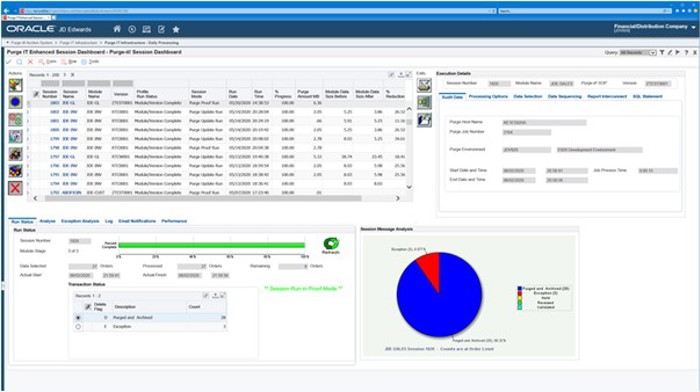The width and height of the screenshot is (700, 392).
Task: Open the Row menu in toolbar
Action: coord(69,62)
